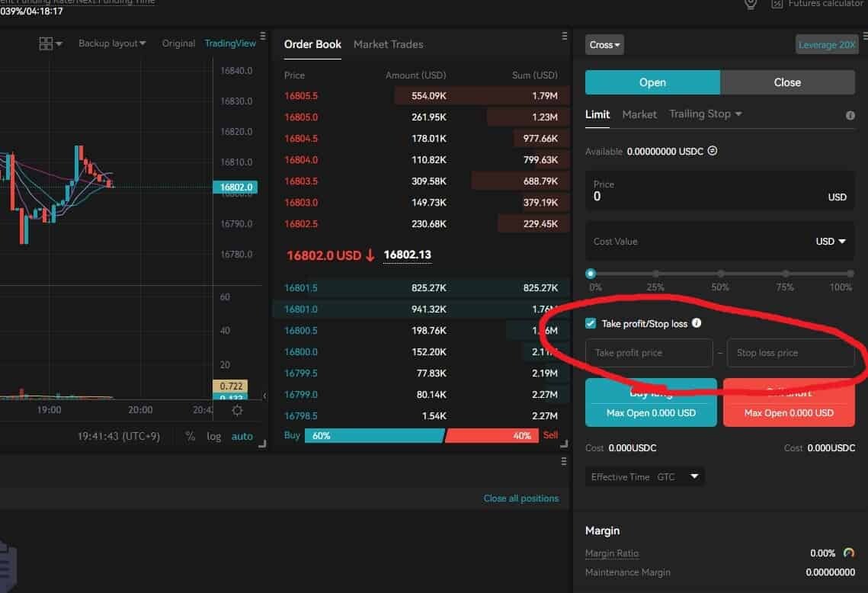Click the order type info icon
The image size is (868, 593).
[x=850, y=115]
